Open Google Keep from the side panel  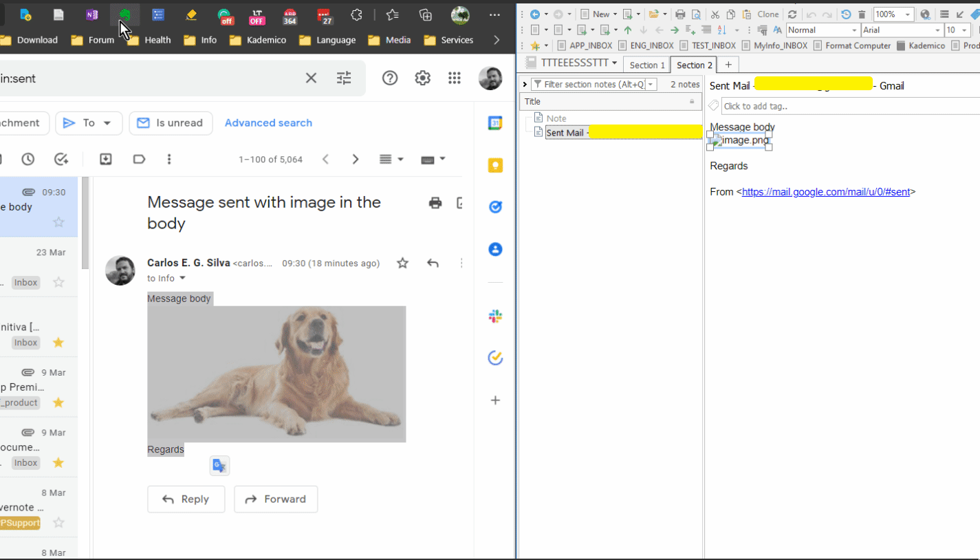[495, 165]
